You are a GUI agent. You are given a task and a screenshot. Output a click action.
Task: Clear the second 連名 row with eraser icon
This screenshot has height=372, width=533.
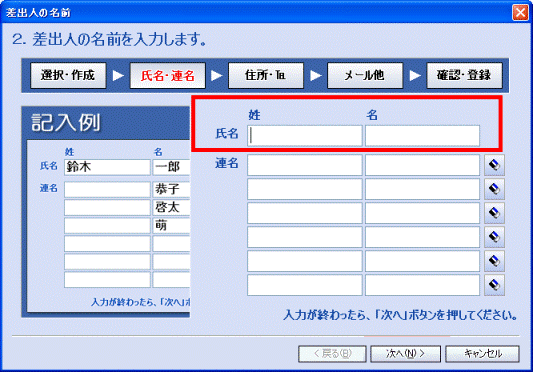pos(494,189)
